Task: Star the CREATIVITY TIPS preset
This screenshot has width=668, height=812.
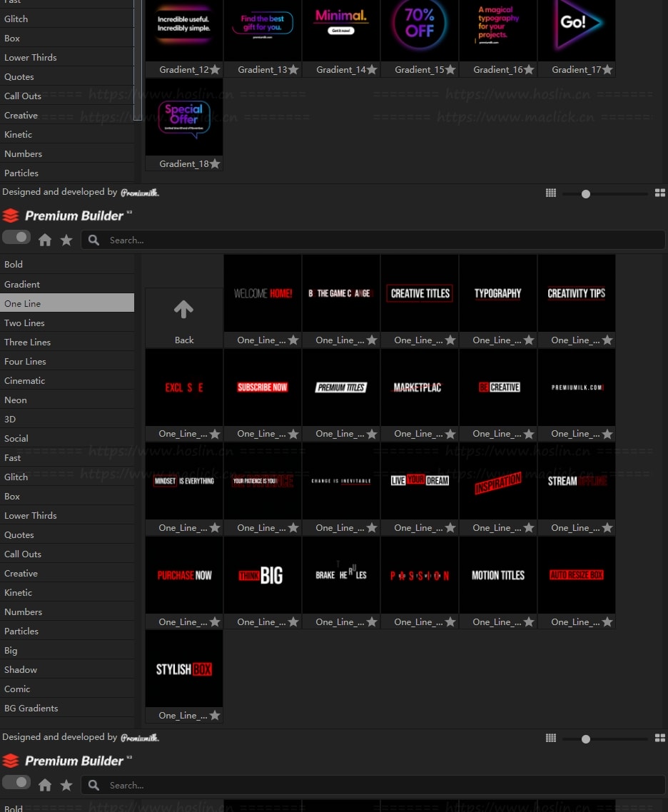Action: 607,340
